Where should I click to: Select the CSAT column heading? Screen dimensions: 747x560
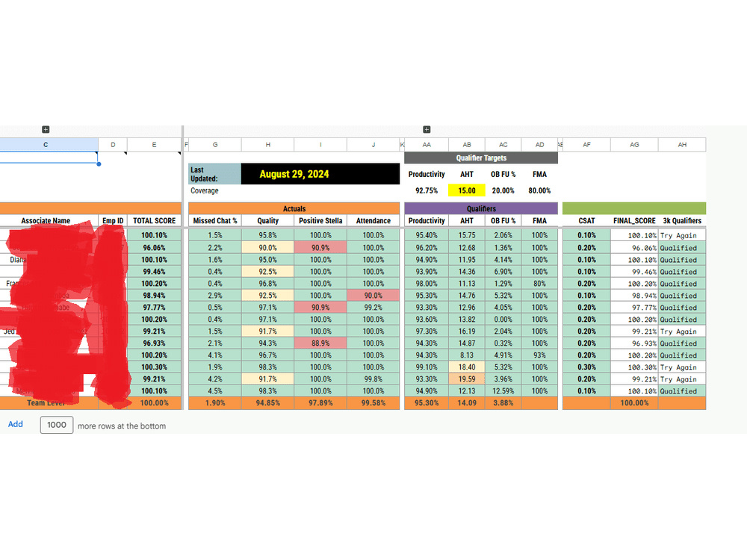coord(586,221)
